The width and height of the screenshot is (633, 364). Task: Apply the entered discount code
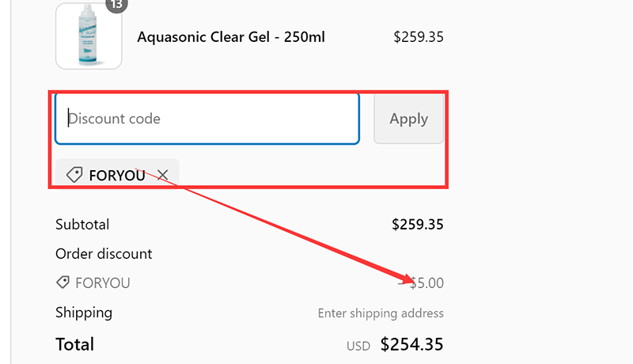[x=408, y=119]
